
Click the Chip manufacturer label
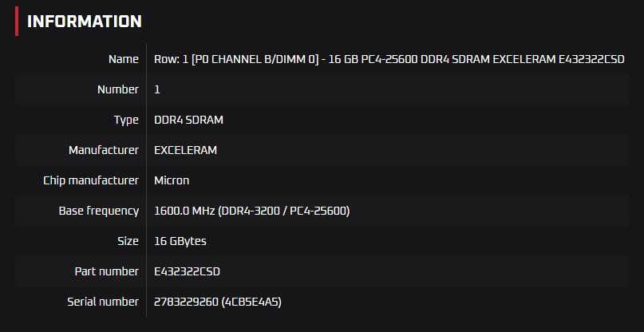tap(91, 180)
